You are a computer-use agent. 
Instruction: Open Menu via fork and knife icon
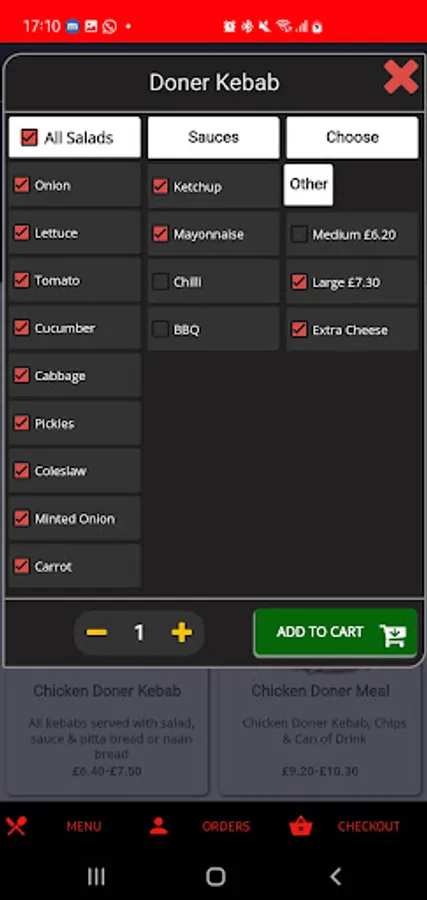[16, 826]
